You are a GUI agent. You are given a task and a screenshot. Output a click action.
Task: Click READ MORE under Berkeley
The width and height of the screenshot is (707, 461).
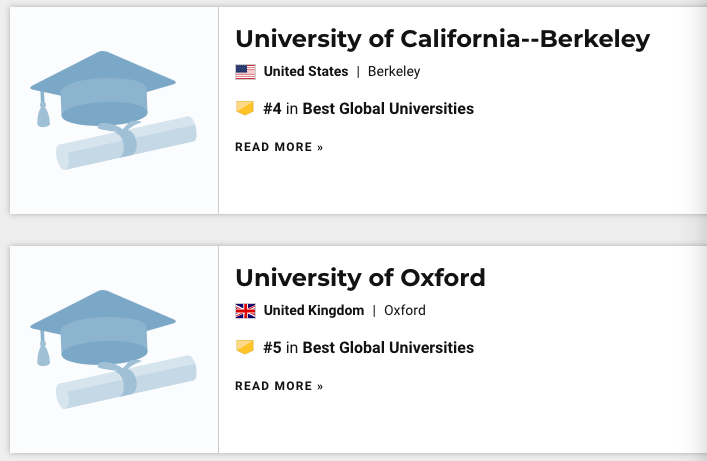[279, 147]
